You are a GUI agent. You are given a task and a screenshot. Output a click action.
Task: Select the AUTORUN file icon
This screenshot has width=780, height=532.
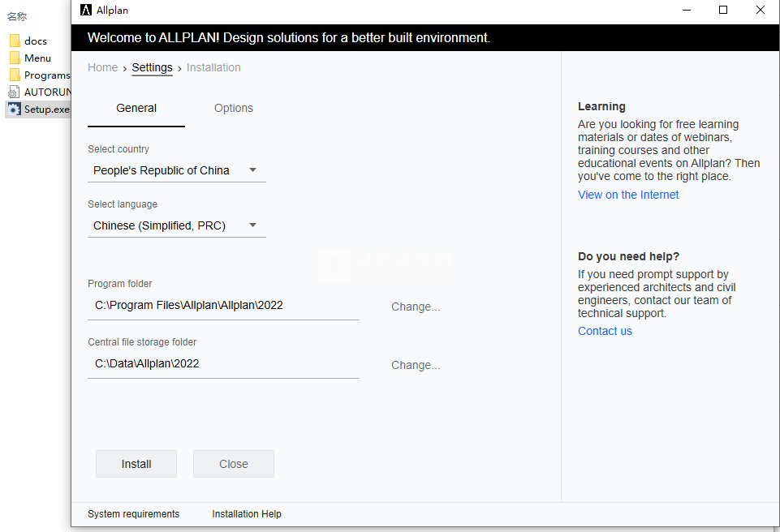tap(14, 92)
